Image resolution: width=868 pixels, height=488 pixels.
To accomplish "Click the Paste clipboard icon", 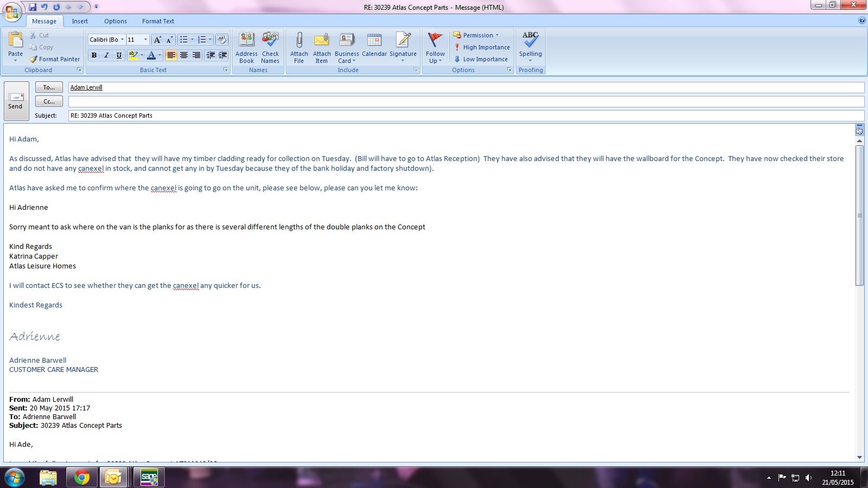I will pos(16,40).
